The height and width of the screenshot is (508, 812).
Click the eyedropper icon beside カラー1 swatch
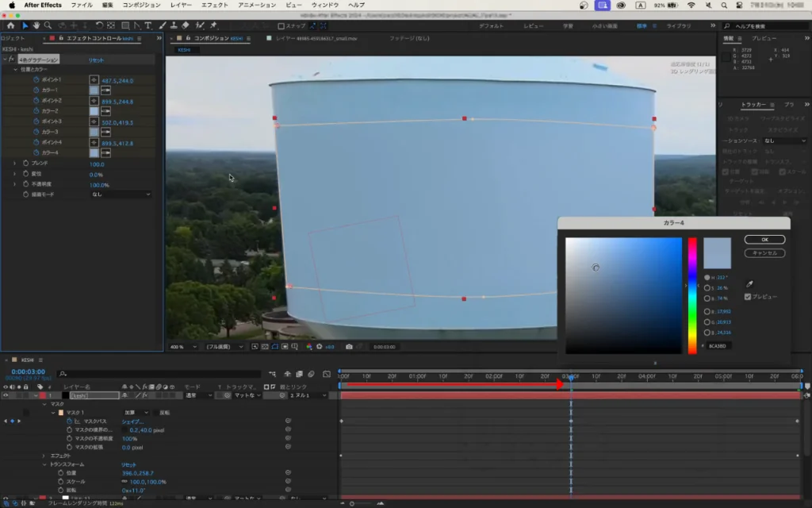pos(105,90)
